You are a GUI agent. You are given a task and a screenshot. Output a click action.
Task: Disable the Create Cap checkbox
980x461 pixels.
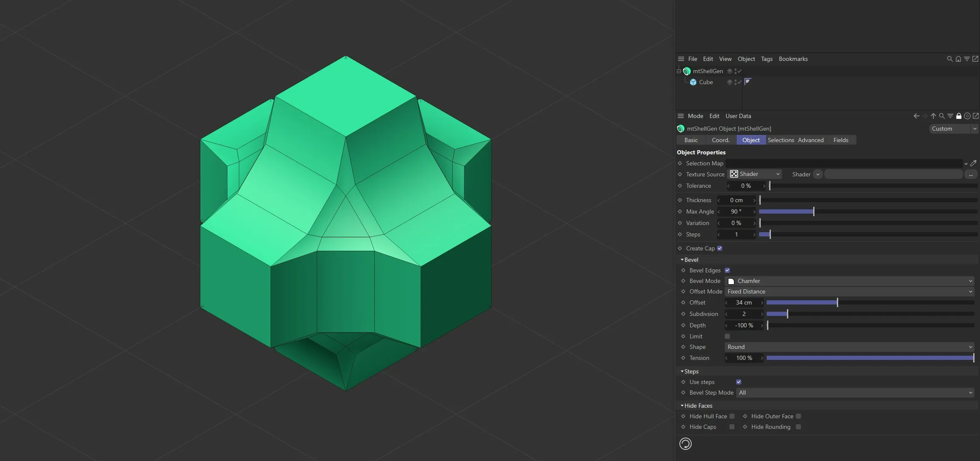pos(719,248)
